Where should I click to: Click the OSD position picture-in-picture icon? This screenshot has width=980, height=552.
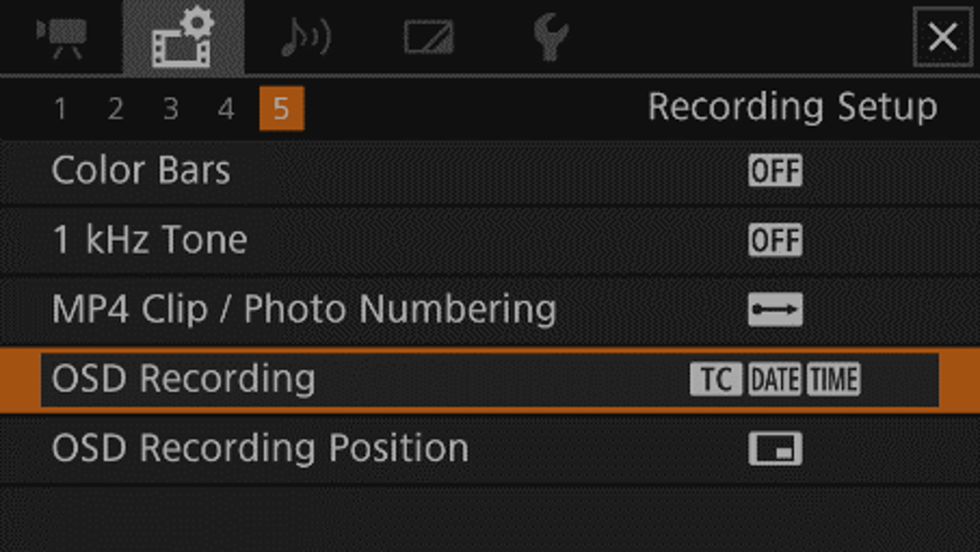(775, 449)
